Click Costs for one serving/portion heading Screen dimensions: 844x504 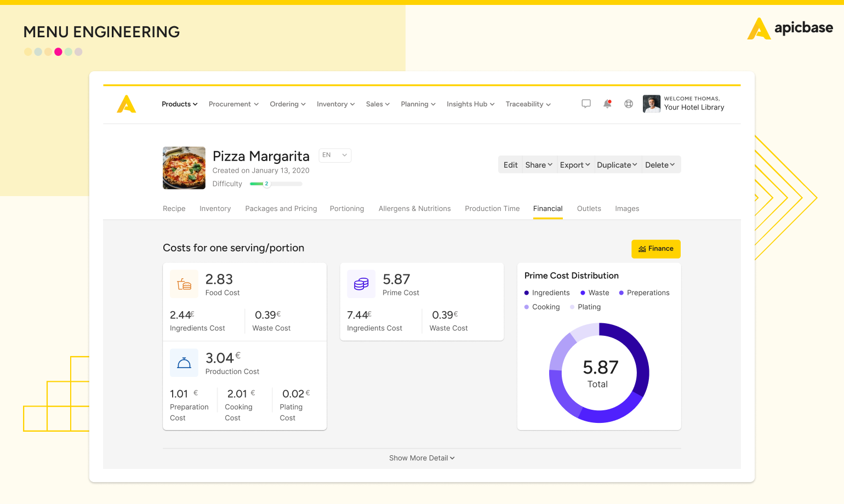click(233, 248)
